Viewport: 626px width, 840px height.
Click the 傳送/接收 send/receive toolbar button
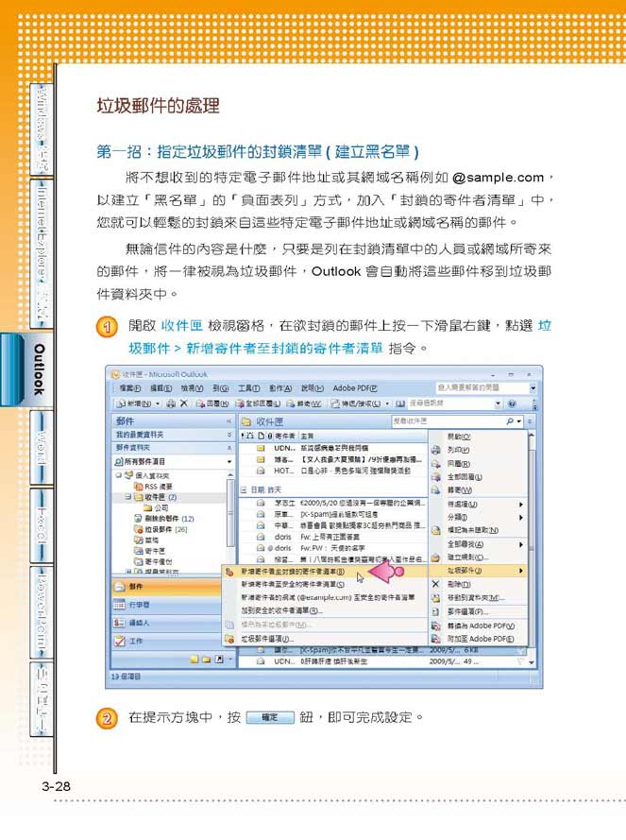(356, 403)
